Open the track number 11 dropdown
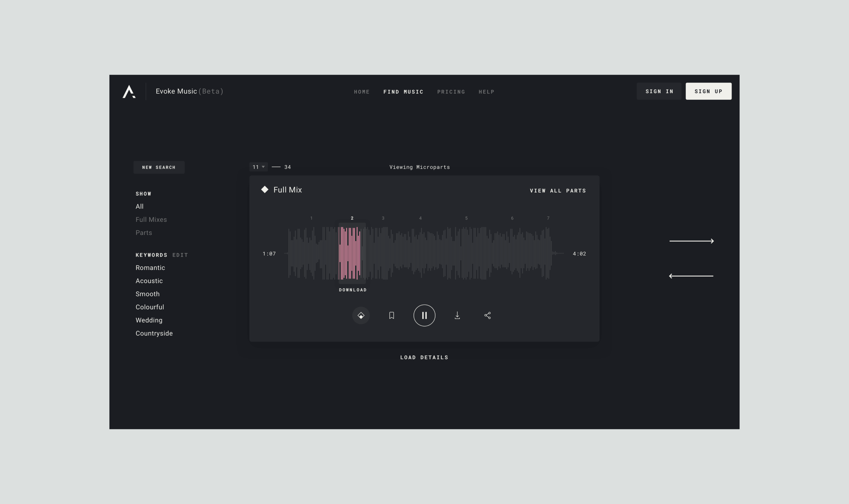The image size is (849, 504). (258, 167)
